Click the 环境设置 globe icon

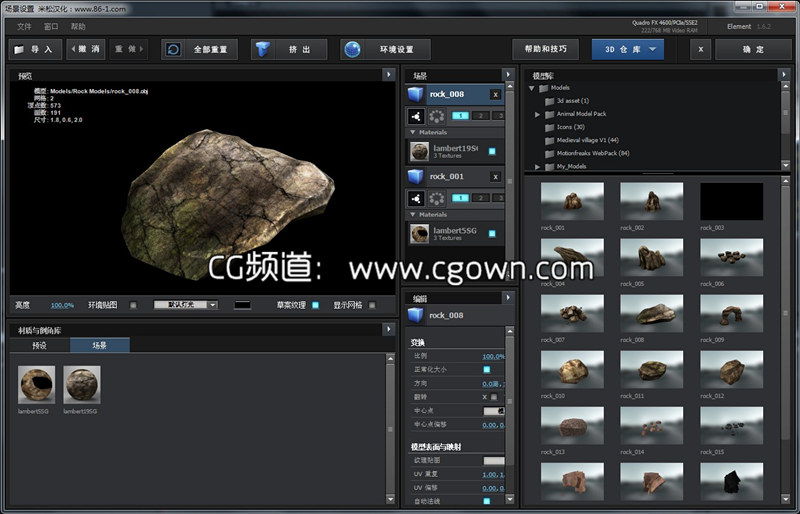[x=353, y=50]
